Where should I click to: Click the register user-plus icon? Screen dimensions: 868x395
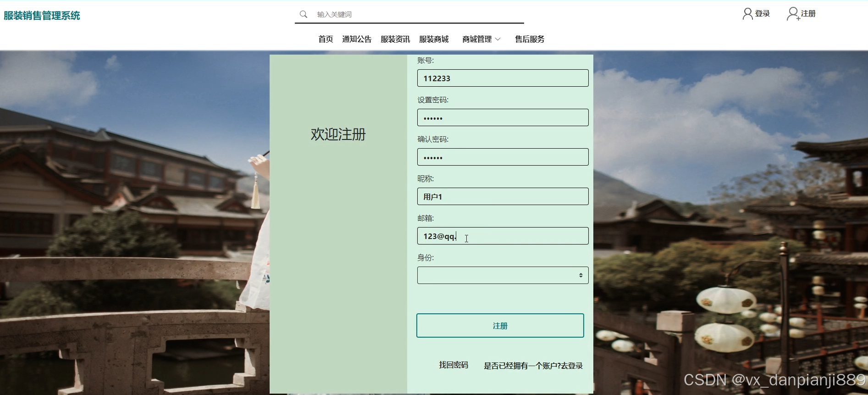click(793, 14)
